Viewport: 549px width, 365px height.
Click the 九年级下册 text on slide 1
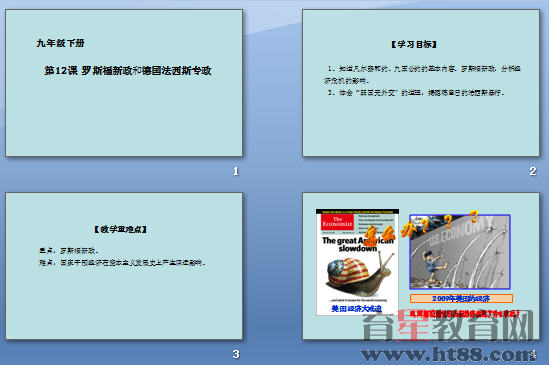pyautogui.click(x=61, y=43)
